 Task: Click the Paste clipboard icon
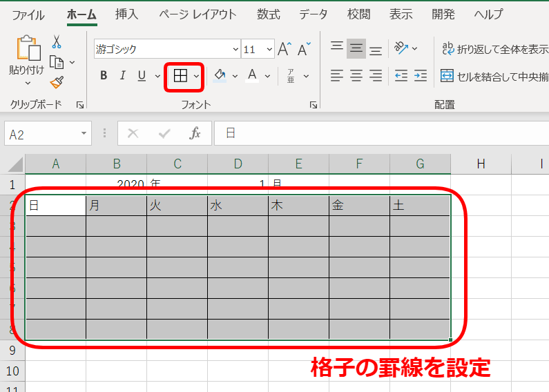(27, 50)
